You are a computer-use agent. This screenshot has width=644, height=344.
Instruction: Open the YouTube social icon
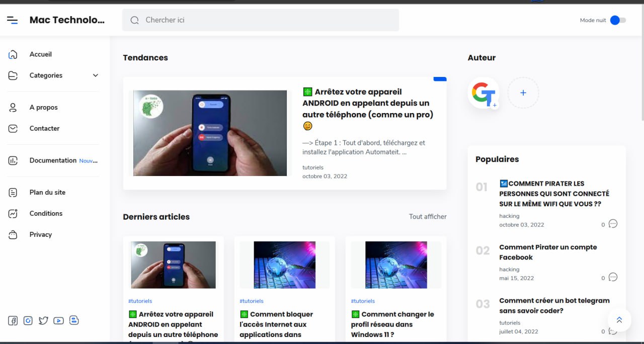[x=58, y=321]
